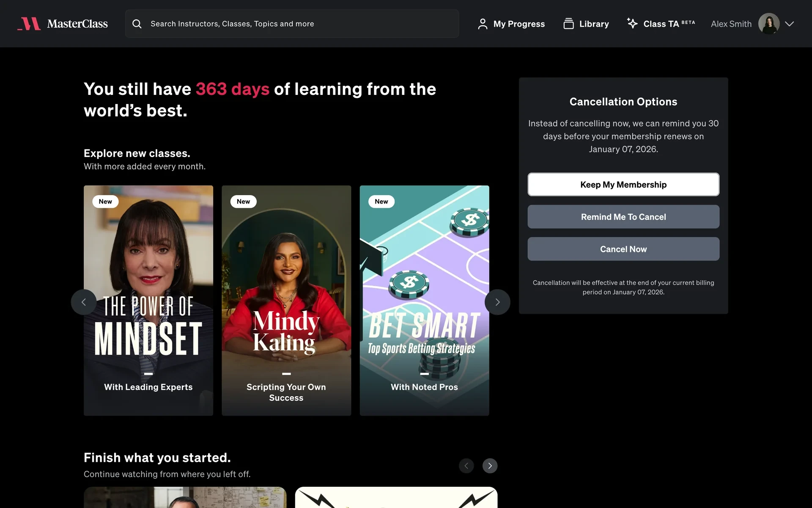Go to next new classes slide
The height and width of the screenshot is (508, 812).
[497, 302]
